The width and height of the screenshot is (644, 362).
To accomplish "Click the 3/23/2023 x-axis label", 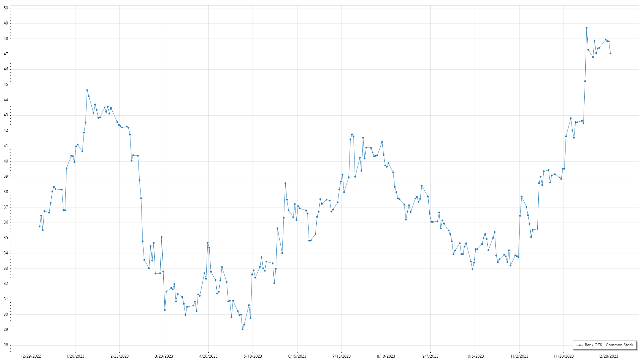I will pos(164,356).
